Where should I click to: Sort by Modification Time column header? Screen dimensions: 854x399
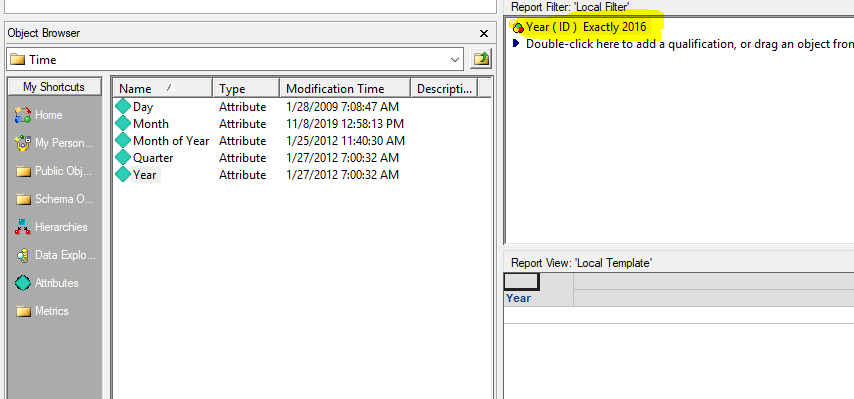point(345,88)
